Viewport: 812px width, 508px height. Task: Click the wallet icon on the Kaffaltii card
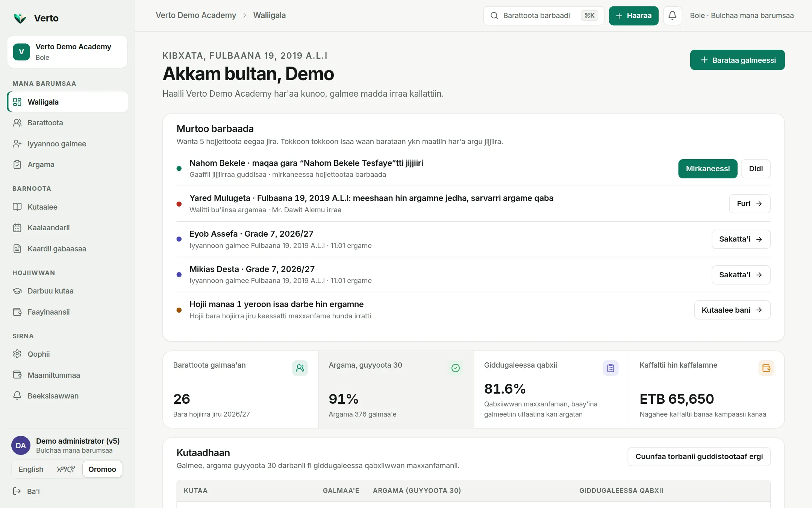pyautogui.click(x=767, y=368)
